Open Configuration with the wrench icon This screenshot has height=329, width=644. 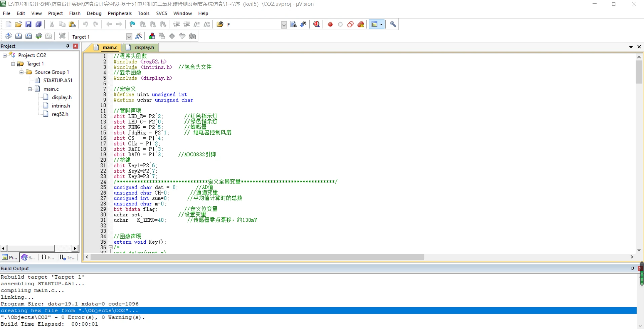[x=393, y=24]
